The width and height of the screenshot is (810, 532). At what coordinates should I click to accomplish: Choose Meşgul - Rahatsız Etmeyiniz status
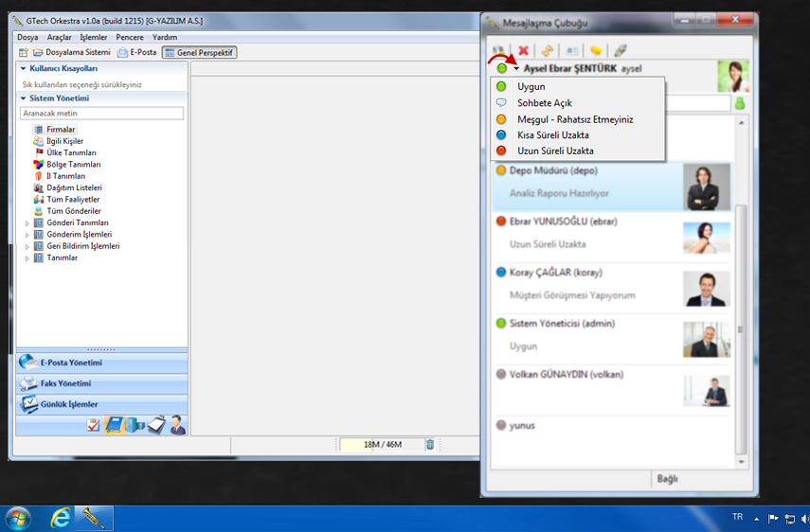pyautogui.click(x=575, y=119)
